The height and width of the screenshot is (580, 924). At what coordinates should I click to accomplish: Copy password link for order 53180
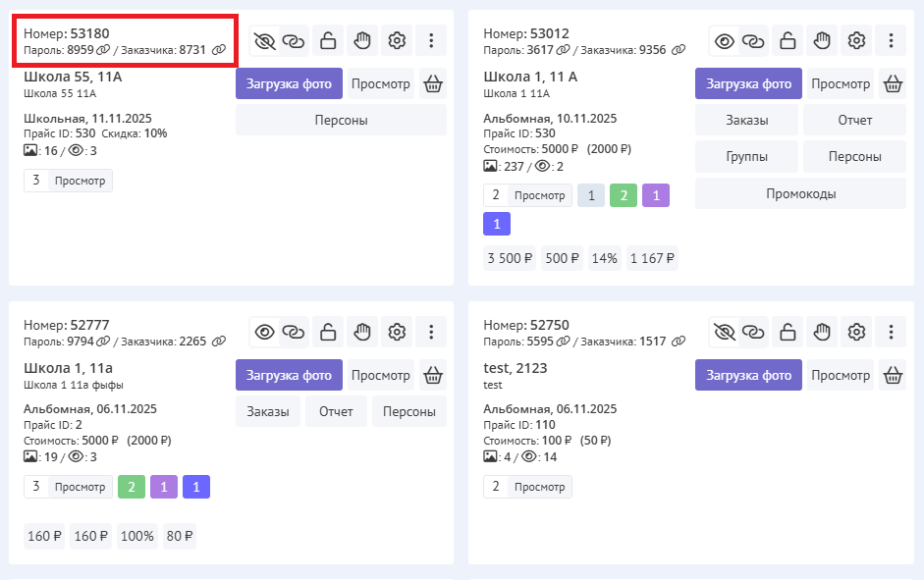click(103, 50)
